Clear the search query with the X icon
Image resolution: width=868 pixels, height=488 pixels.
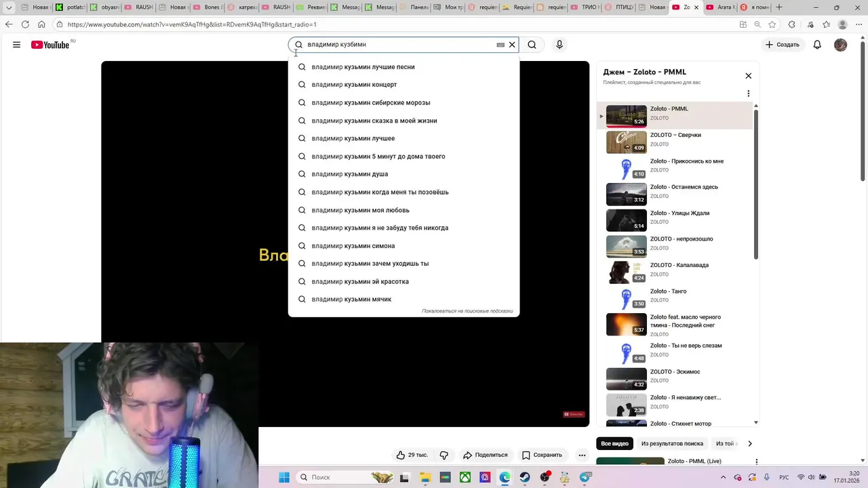[512, 45]
